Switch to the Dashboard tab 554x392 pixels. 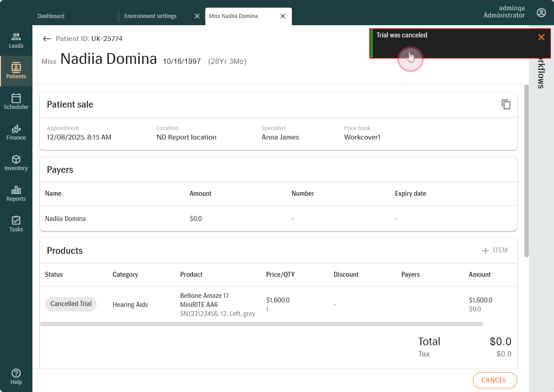pyautogui.click(x=51, y=16)
